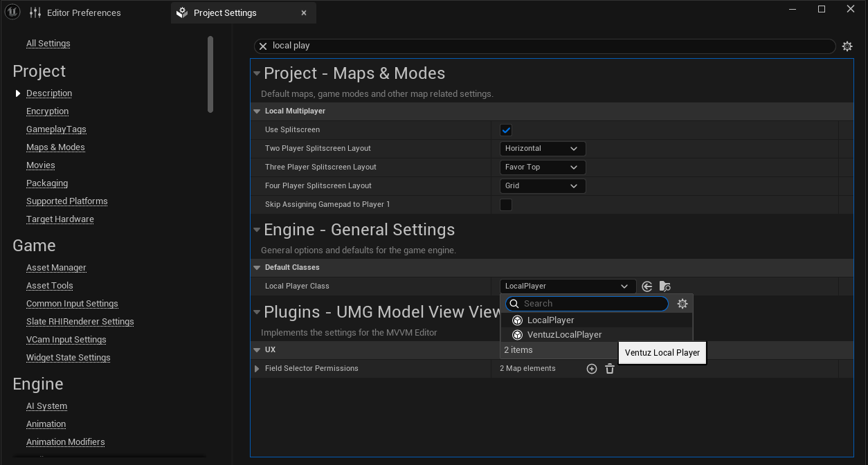Open Two Player Splitscreen Layout dropdown
This screenshot has height=465, width=868.
542,149
